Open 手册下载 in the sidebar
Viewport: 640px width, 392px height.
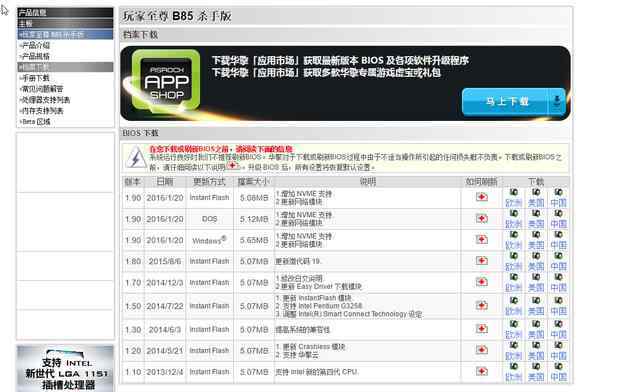(x=35, y=78)
